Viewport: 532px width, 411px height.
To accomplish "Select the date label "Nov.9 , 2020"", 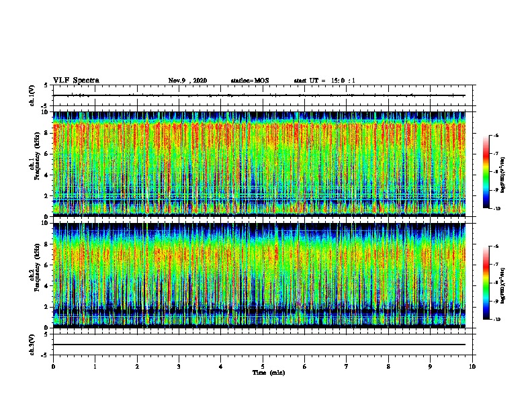I will (187, 81).
